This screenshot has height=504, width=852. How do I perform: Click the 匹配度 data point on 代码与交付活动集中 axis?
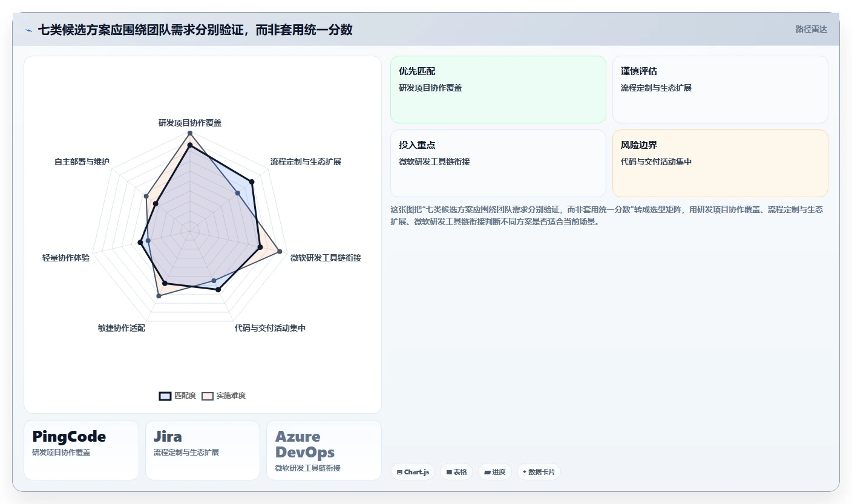(x=218, y=290)
